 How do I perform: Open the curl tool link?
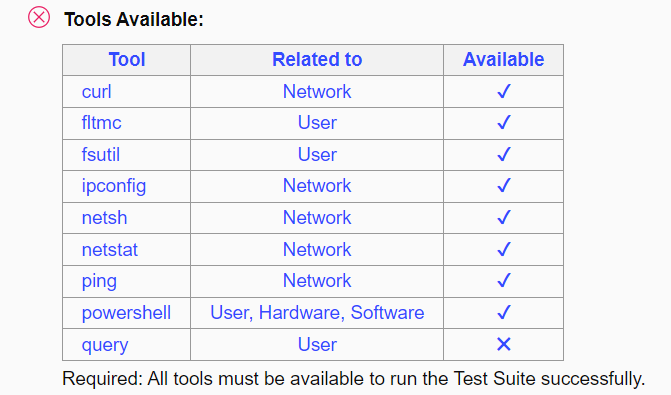click(97, 92)
